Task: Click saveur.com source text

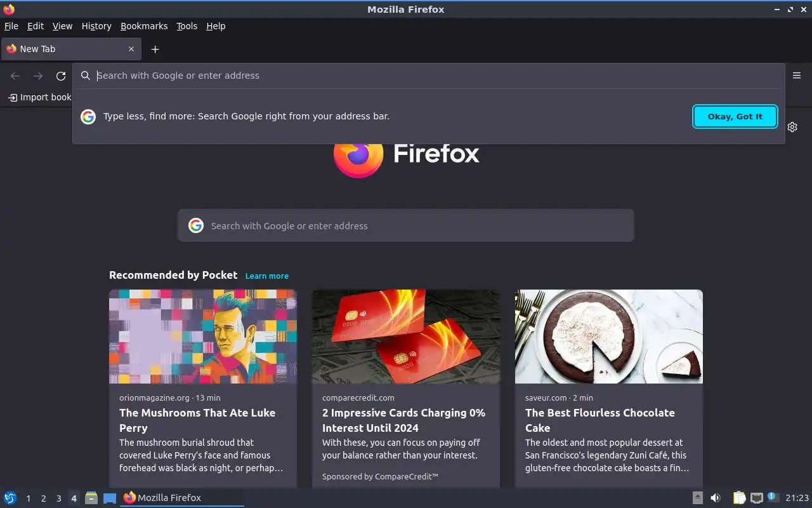Action: pyautogui.click(x=546, y=398)
